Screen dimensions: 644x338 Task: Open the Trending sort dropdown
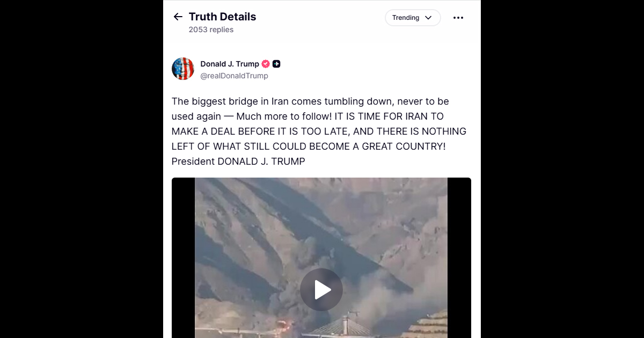(x=413, y=18)
